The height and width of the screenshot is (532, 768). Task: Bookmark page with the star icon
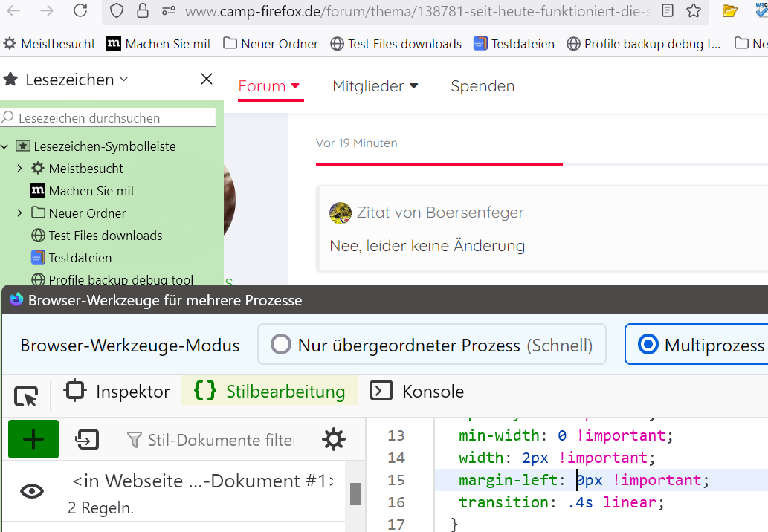point(694,11)
